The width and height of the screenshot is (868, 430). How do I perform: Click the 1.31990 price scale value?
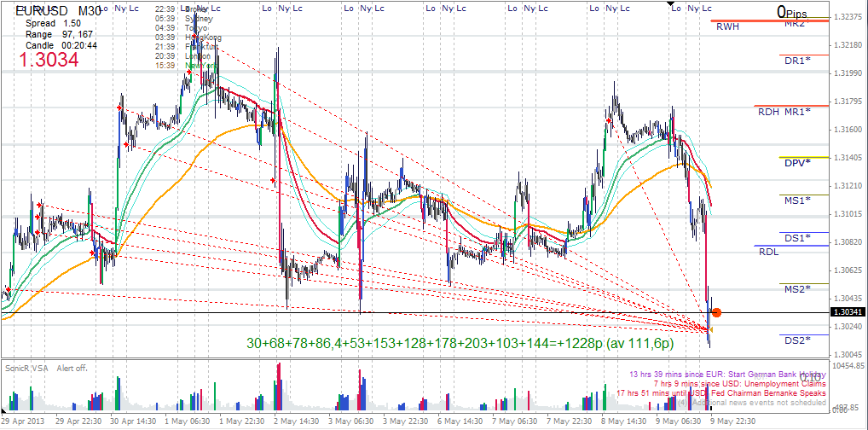[x=850, y=73]
